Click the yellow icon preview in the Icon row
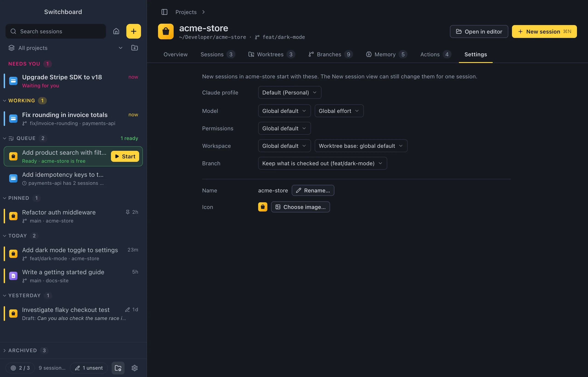The height and width of the screenshot is (377, 588). pos(263,207)
